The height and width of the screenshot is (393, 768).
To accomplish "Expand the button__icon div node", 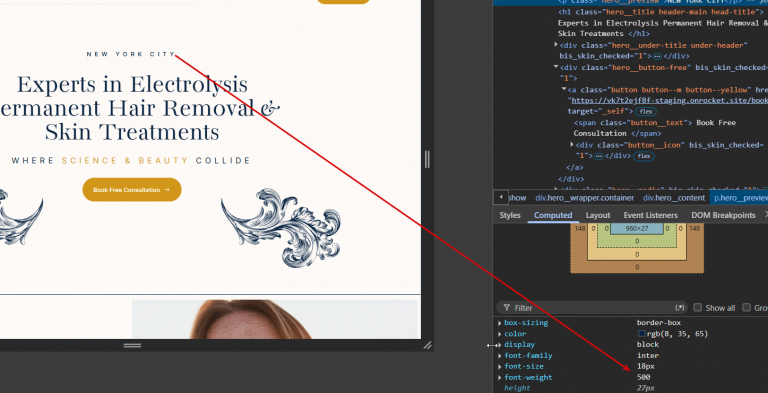I will click(x=572, y=145).
